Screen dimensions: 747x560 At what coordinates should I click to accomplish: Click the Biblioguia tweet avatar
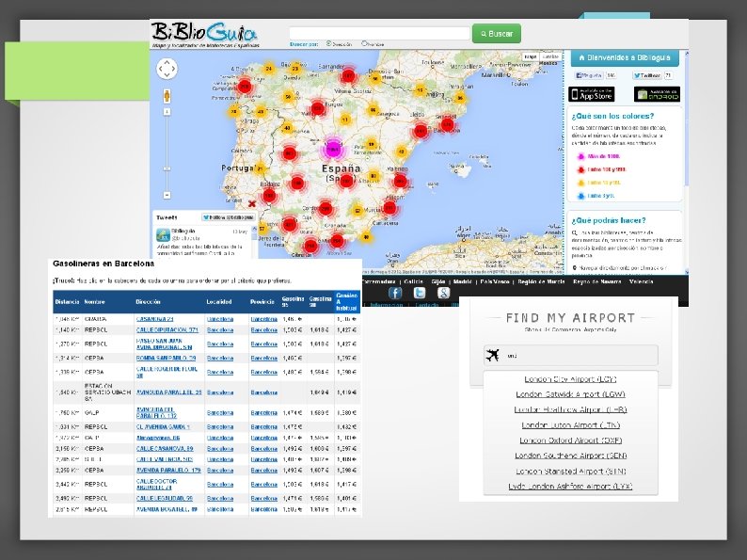163,234
